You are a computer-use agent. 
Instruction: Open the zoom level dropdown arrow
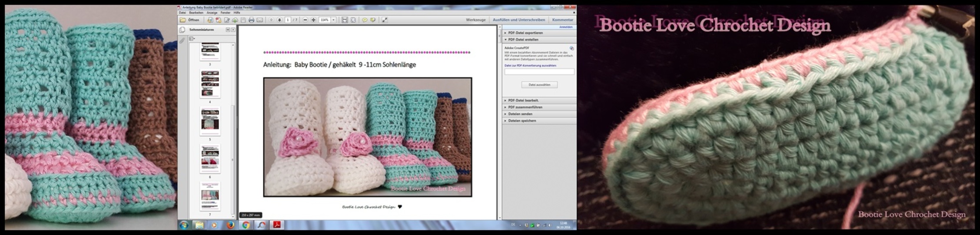pos(334,20)
